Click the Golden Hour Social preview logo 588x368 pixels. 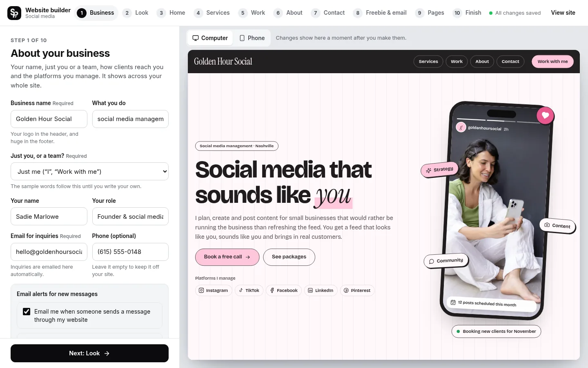click(x=223, y=61)
